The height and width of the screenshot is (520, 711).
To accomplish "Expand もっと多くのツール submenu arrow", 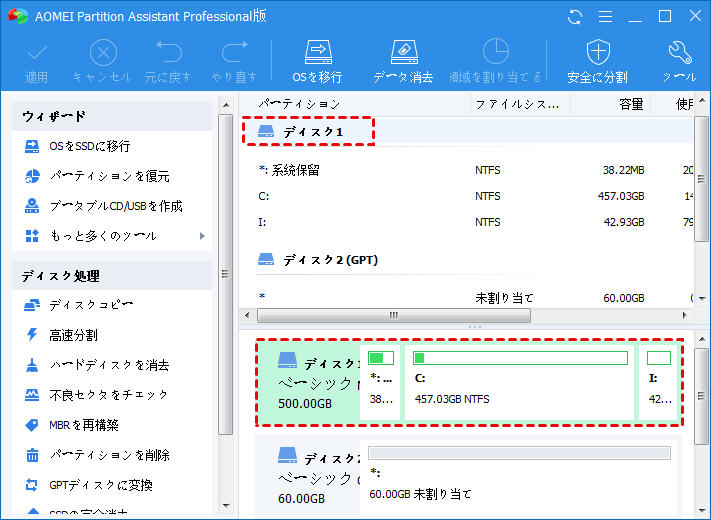I will tap(202, 236).
